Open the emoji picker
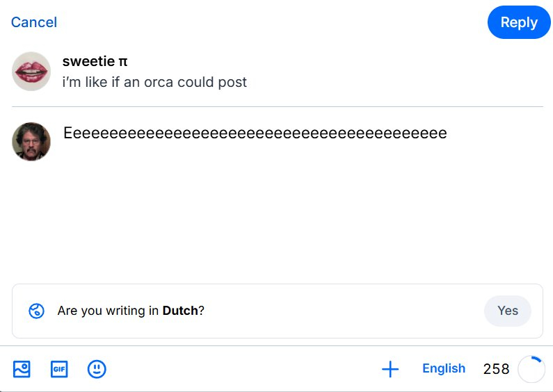Viewport: 553px width, 392px height. click(97, 368)
